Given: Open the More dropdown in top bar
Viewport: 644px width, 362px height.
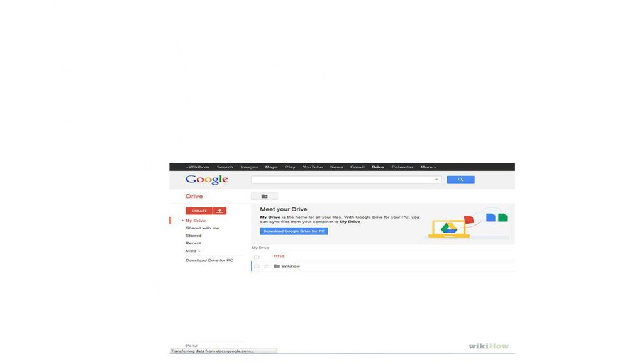Looking at the screenshot, I should [428, 167].
